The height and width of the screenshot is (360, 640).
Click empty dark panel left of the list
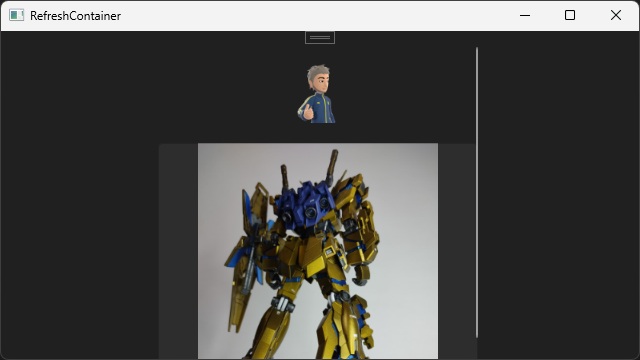point(80,195)
